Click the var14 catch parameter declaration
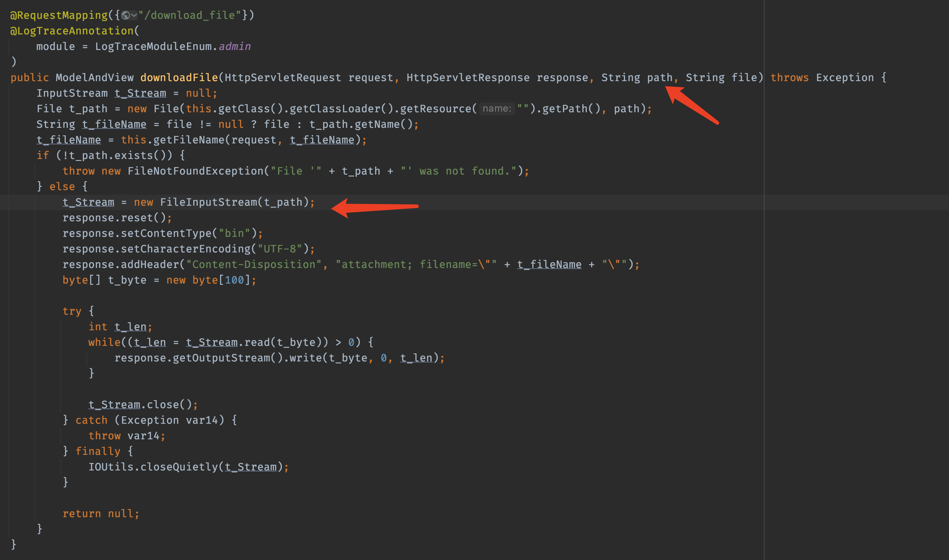 (202, 420)
